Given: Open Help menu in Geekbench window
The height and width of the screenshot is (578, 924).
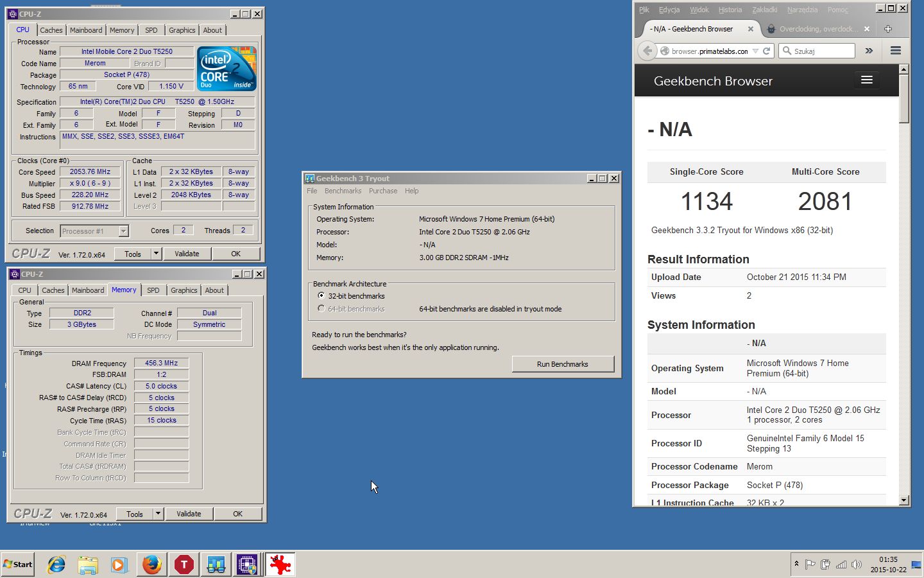Looking at the screenshot, I should 411,191.
